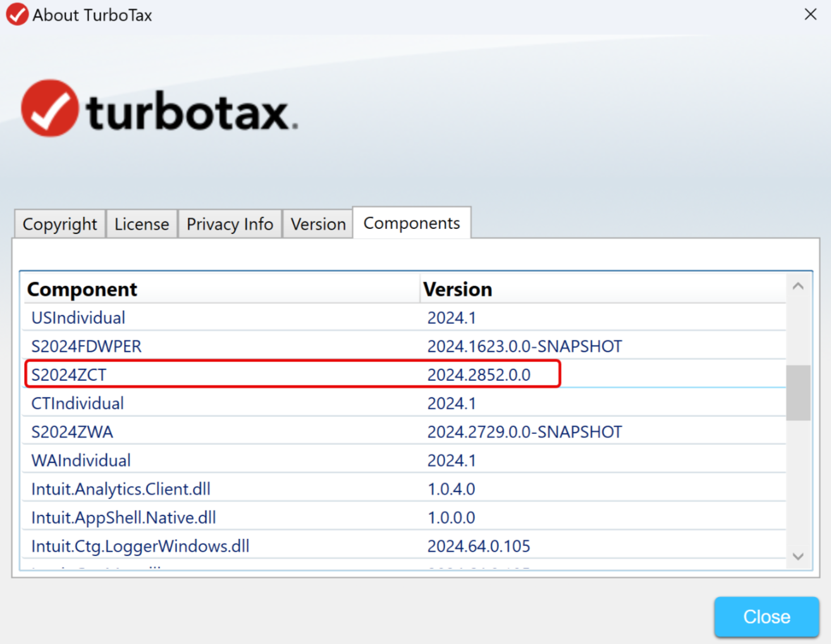Click version value 2024.64.0.105
This screenshot has width=831, height=644.
(479, 546)
